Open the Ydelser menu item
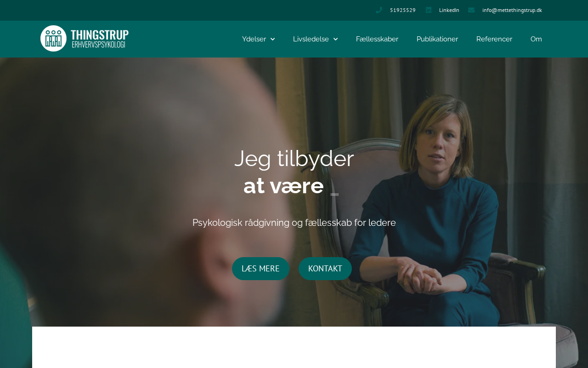 tap(254, 39)
